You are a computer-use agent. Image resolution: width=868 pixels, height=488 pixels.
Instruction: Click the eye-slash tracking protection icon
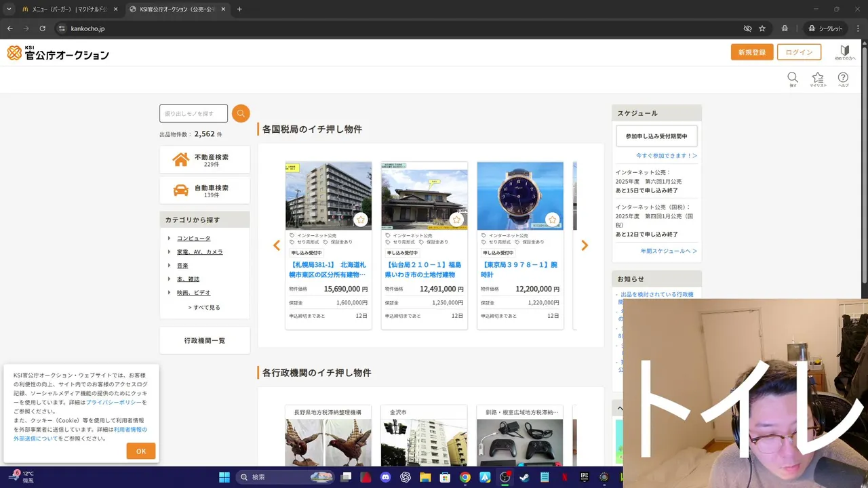pos(747,28)
